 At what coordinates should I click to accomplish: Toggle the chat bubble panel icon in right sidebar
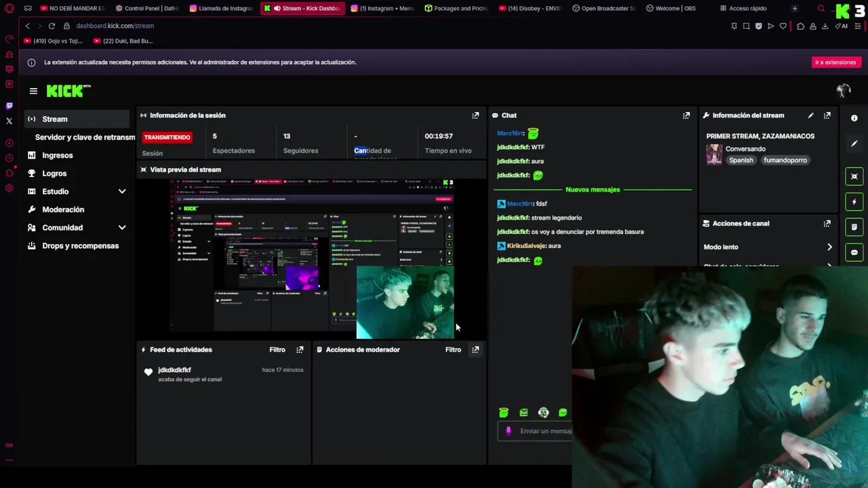point(854,252)
